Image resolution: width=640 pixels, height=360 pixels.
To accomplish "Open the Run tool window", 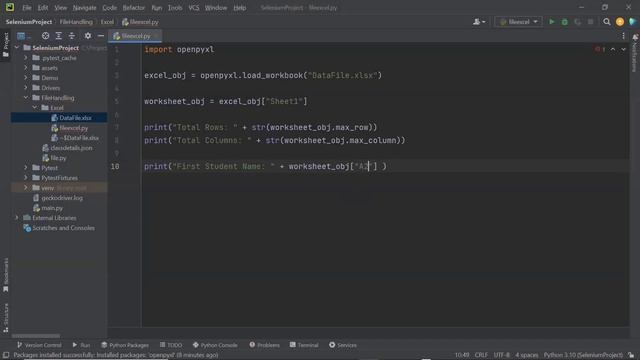I will [x=81, y=345].
